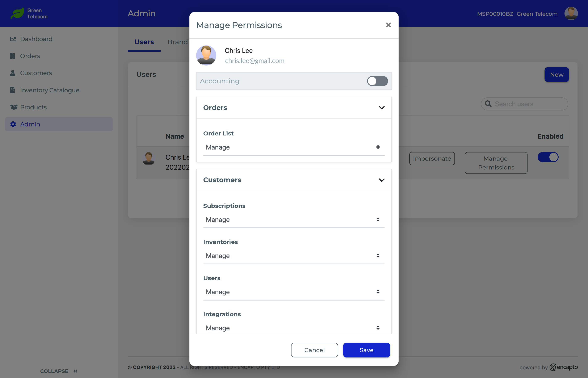Close the Manage Permissions dialog with X
Screen dimensions: 588x378
click(388, 25)
